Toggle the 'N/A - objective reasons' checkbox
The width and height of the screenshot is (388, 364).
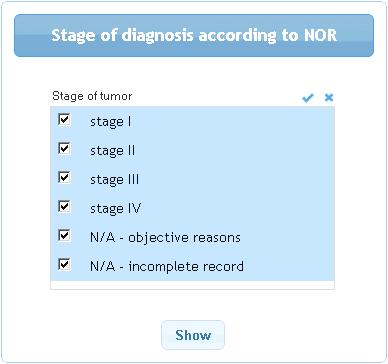pyautogui.click(x=64, y=235)
